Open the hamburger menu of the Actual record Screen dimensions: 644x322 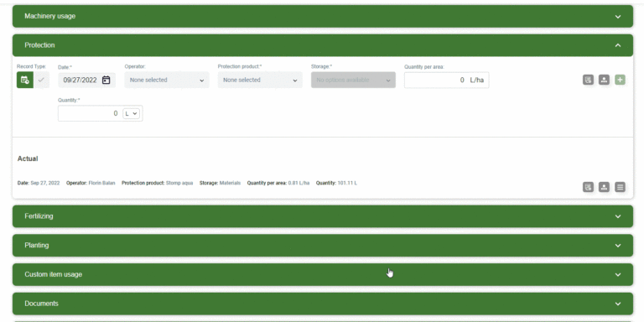pos(620,187)
